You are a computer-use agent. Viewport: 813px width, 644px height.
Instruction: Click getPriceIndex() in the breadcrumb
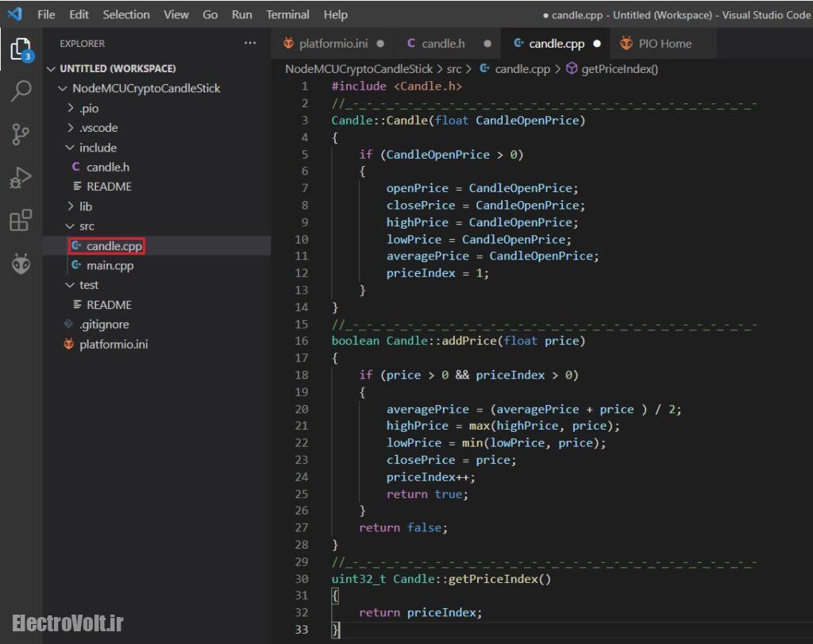coord(619,69)
